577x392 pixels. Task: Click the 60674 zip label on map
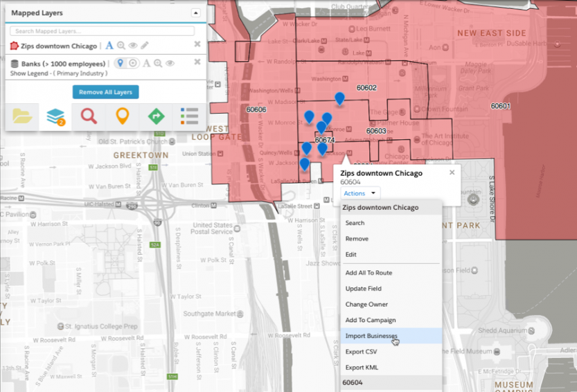(x=325, y=140)
